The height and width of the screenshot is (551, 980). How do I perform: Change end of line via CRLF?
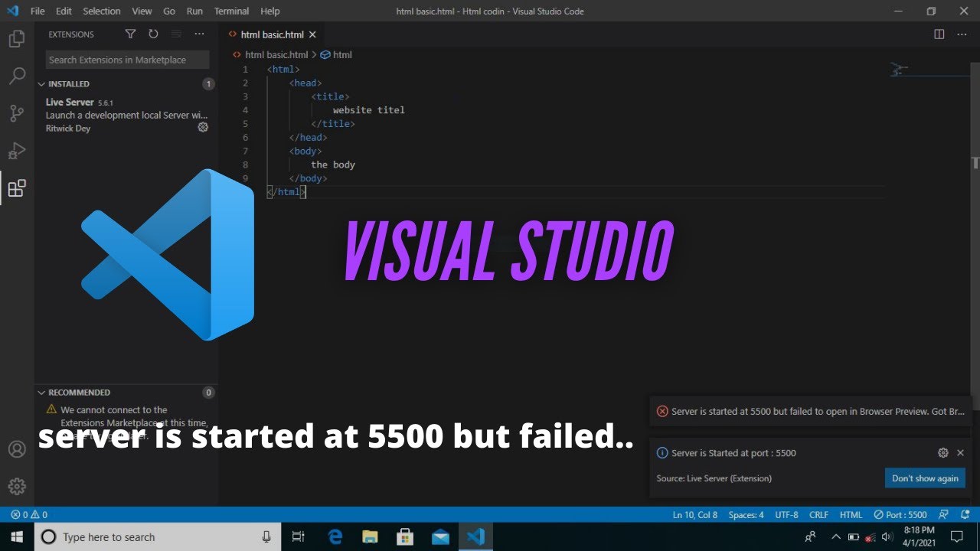click(x=818, y=515)
